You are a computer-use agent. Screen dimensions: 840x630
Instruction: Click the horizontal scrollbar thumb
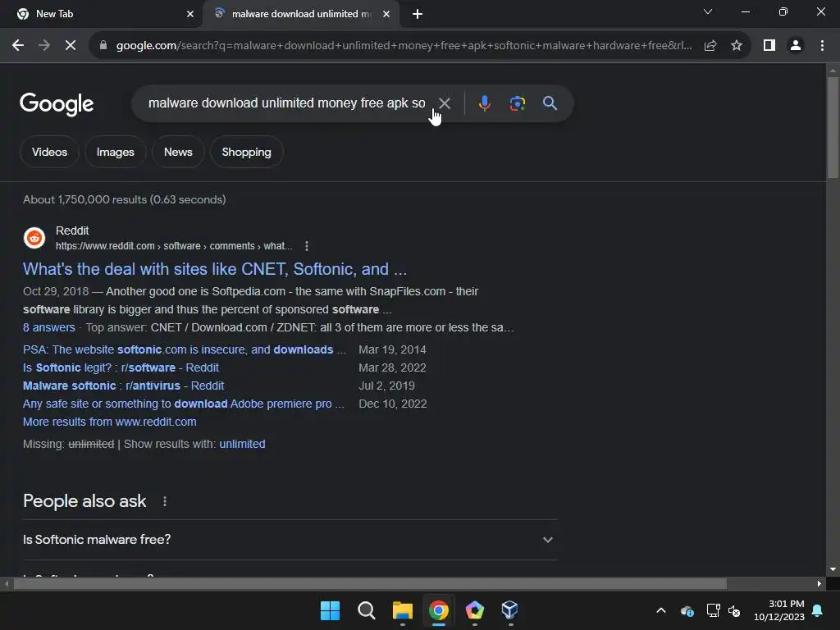click(x=370, y=583)
